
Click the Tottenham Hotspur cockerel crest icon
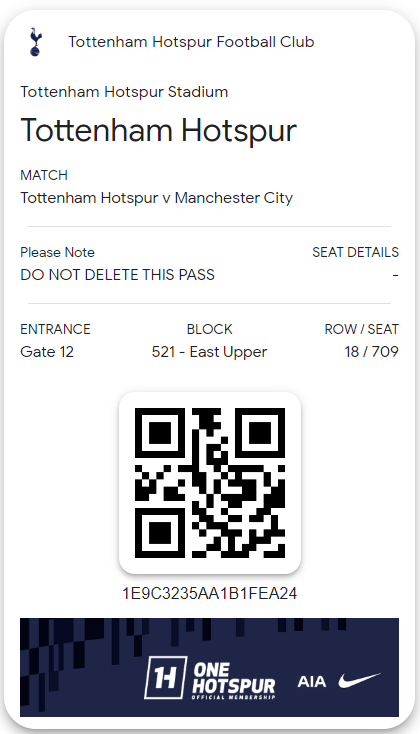(35, 42)
